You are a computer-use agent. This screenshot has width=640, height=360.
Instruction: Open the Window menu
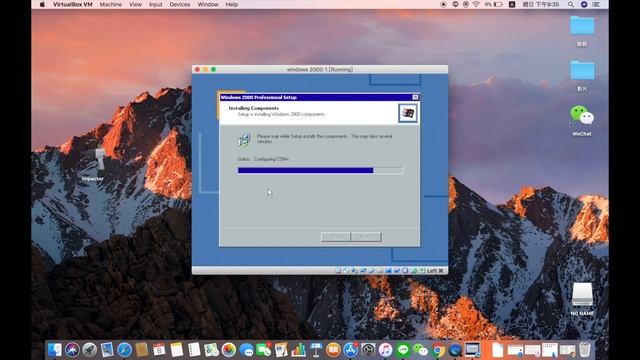pos(208,4)
